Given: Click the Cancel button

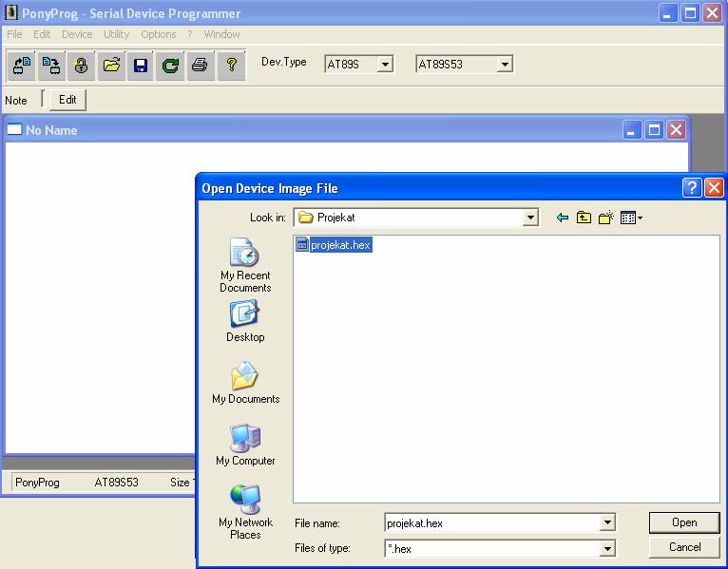Looking at the screenshot, I should click(x=684, y=547).
